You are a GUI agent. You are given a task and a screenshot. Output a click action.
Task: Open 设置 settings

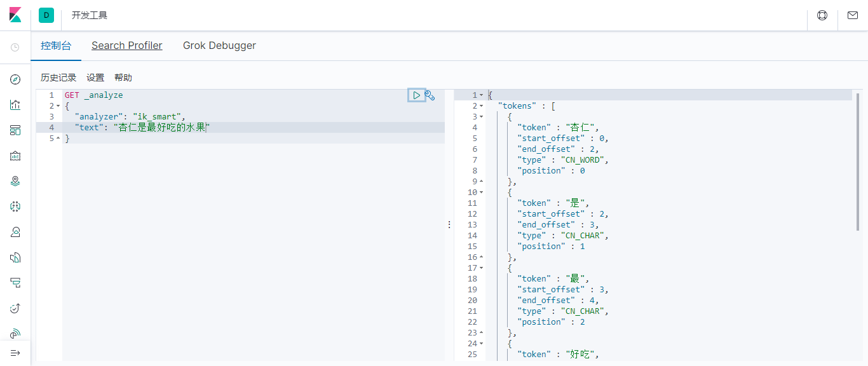[95, 78]
